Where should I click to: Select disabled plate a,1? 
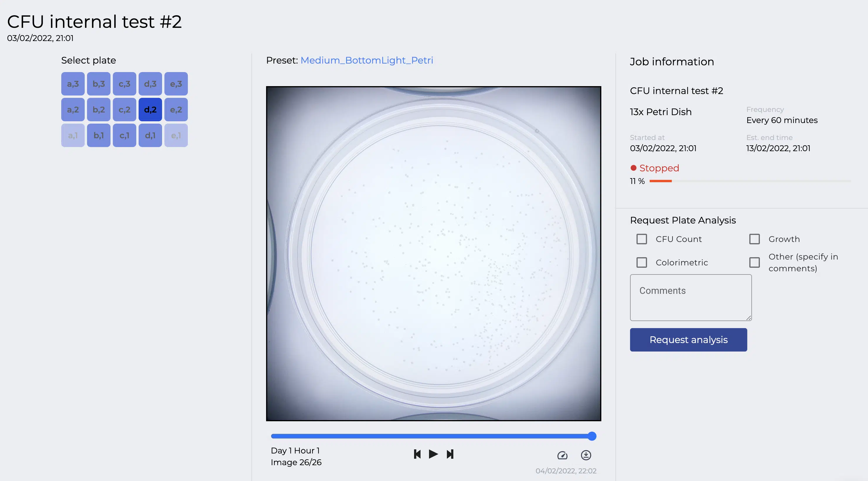tap(73, 135)
